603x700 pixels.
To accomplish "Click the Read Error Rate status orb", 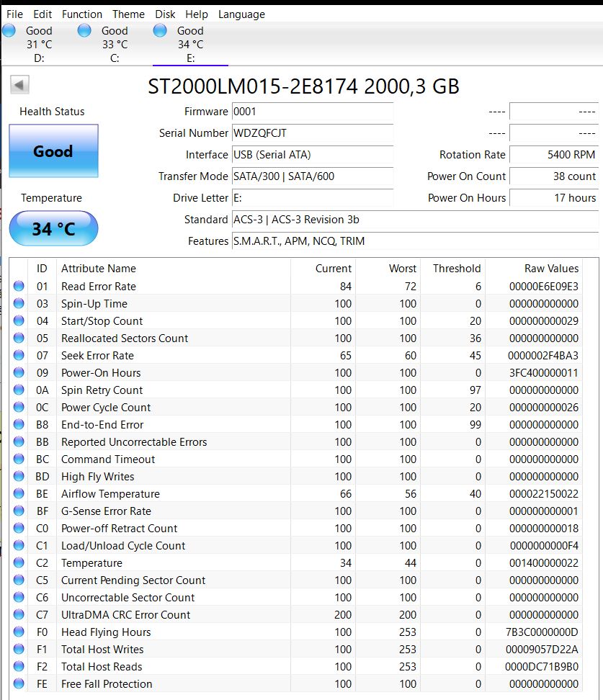I will [x=19, y=287].
